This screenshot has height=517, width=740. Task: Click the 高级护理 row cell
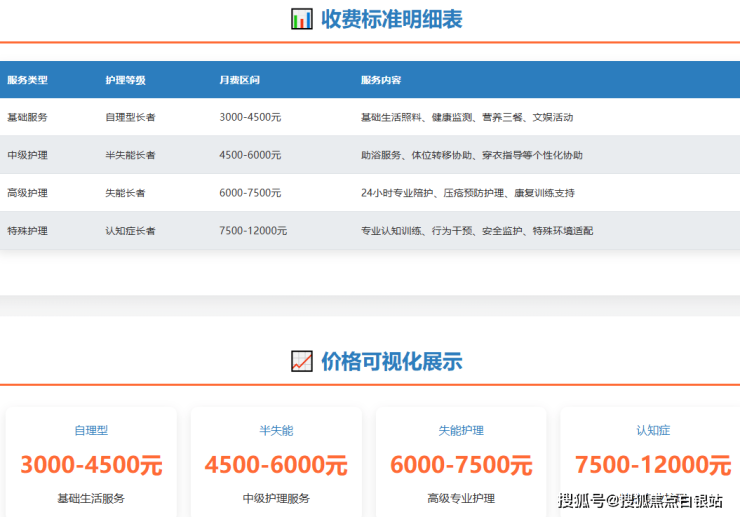point(27,193)
